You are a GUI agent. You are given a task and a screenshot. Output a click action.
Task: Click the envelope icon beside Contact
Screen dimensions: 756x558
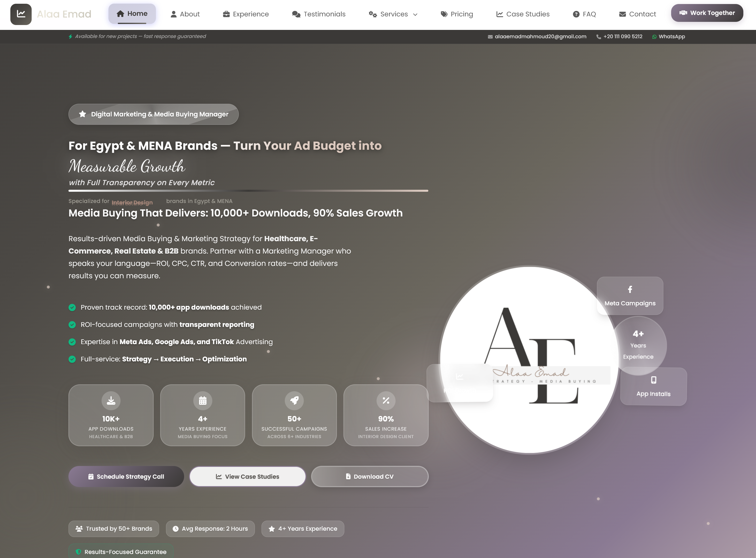(623, 14)
